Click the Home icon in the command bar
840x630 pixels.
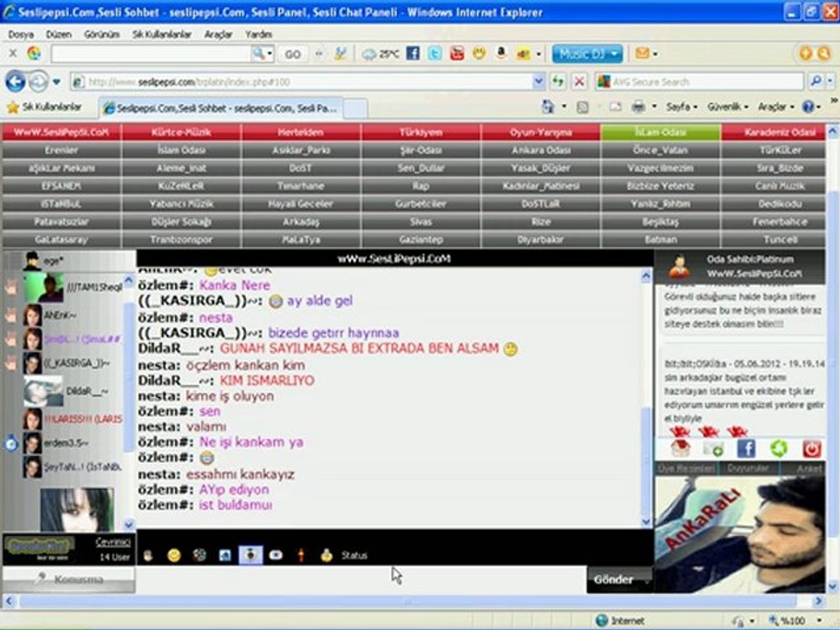pos(548,107)
